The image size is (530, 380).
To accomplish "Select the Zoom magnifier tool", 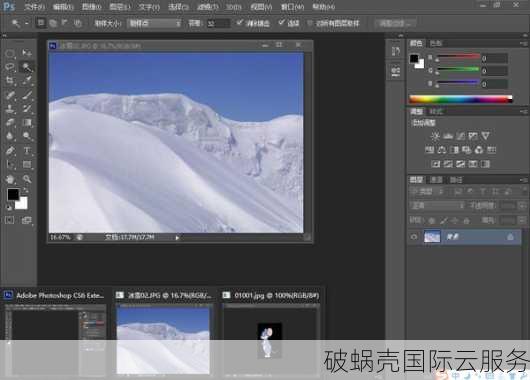I will tap(27, 179).
